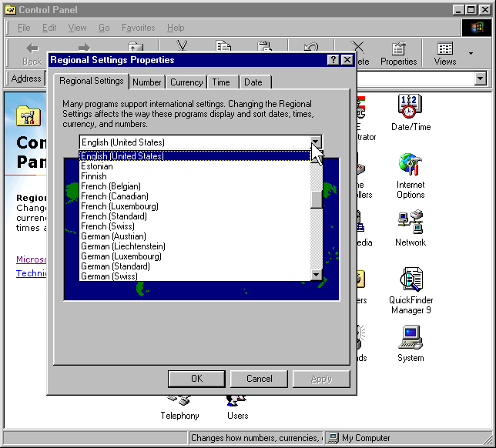Choose German (Standard) in the list

116,266
